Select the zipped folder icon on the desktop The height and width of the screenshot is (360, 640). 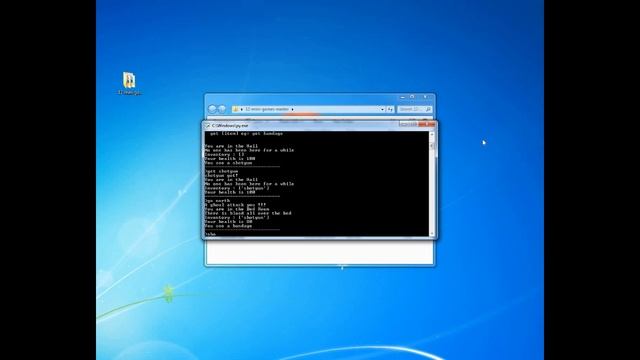[129, 80]
